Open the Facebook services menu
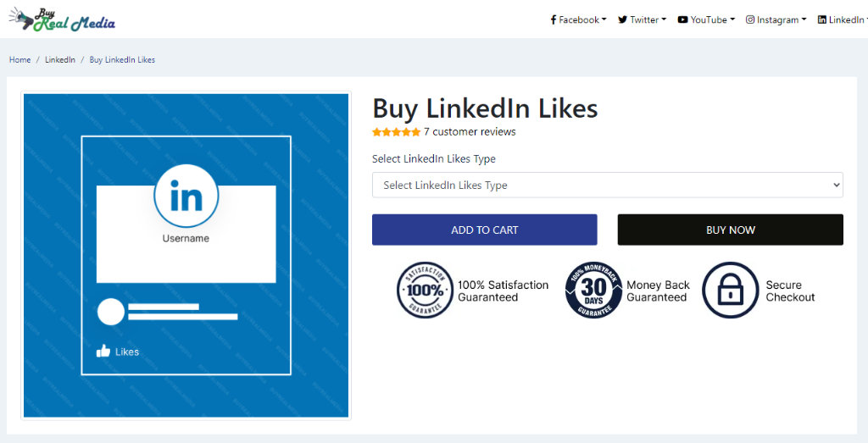Image resolution: width=868 pixels, height=443 pixels. click(x=578, y=20)
